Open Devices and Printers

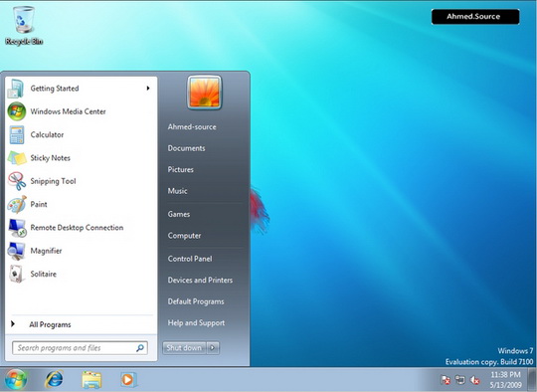click(200, 280)
